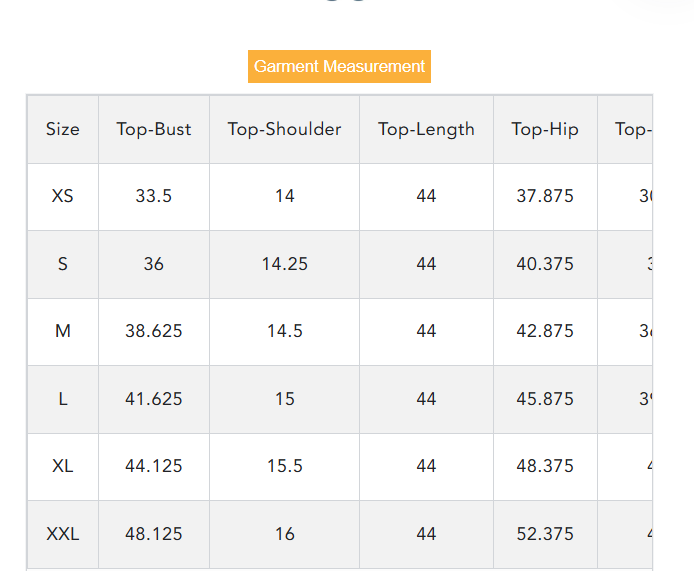Click the Top-Bust column header
This screenshot has height=571, width=694.
(154, 129)
